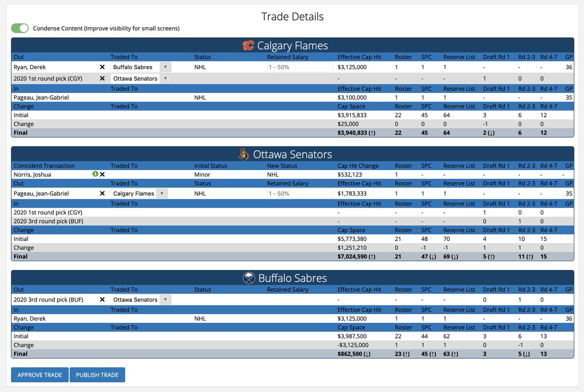Click Ottawa's initial cap space $5,773,380
Screen dimensions: 584x392
352,239
